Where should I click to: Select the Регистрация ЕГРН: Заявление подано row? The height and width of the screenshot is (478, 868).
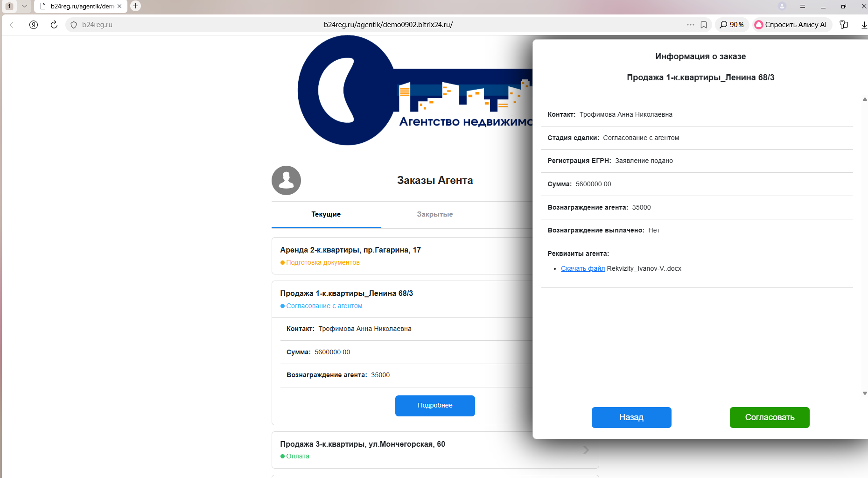pos(697,161)
